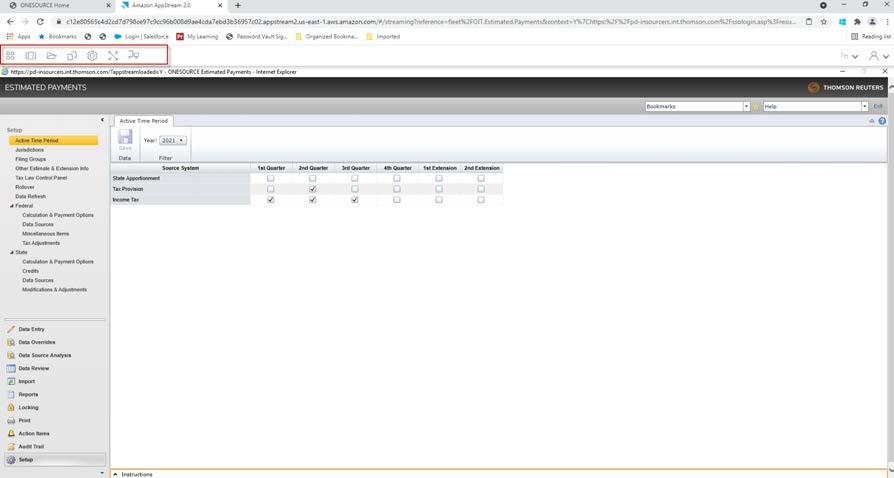Check State Apportionment 2nd Quarter box
Viewport: 894px width, 478px height.
312,179
